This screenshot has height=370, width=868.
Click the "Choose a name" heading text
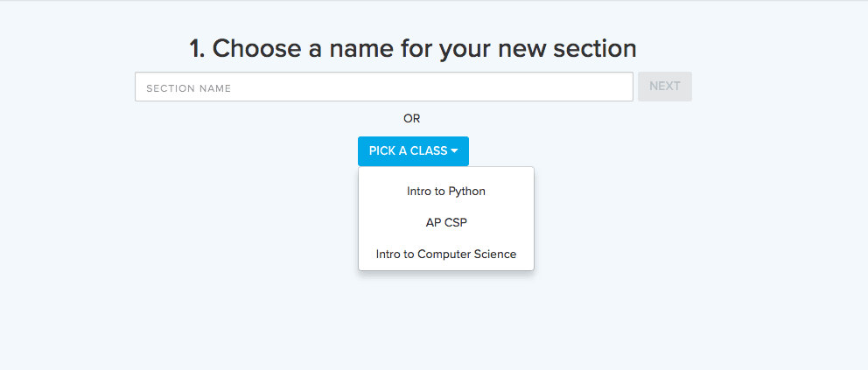click(x=412, y=48)
